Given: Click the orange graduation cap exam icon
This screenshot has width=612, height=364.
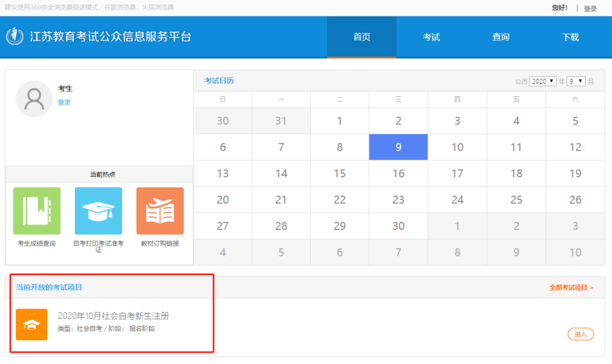Looking at the screenshot, I should (x=32, y=324).
